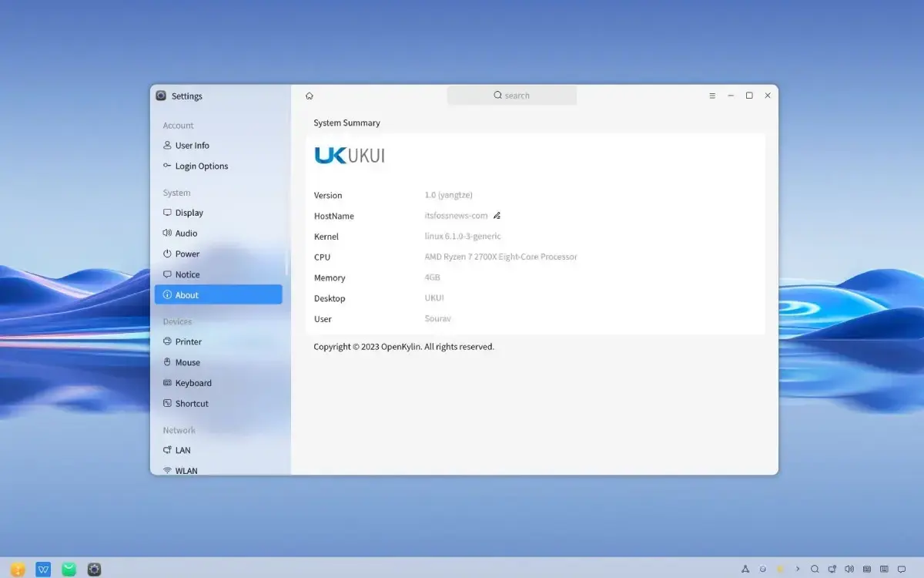Screen dimensions: 924x578
Task: Go to Mouse settings
Action: coord(218,363)
